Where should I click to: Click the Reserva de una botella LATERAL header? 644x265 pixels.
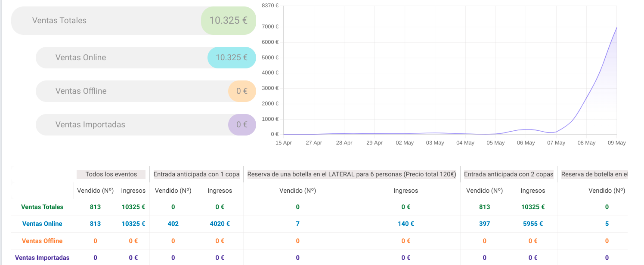tap(352, 174)
